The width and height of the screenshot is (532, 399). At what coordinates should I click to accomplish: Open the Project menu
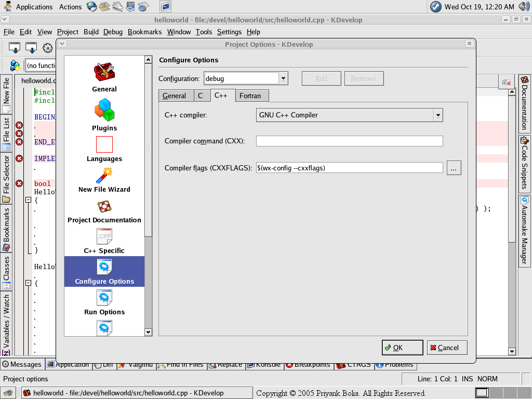(x=68, y=32)
